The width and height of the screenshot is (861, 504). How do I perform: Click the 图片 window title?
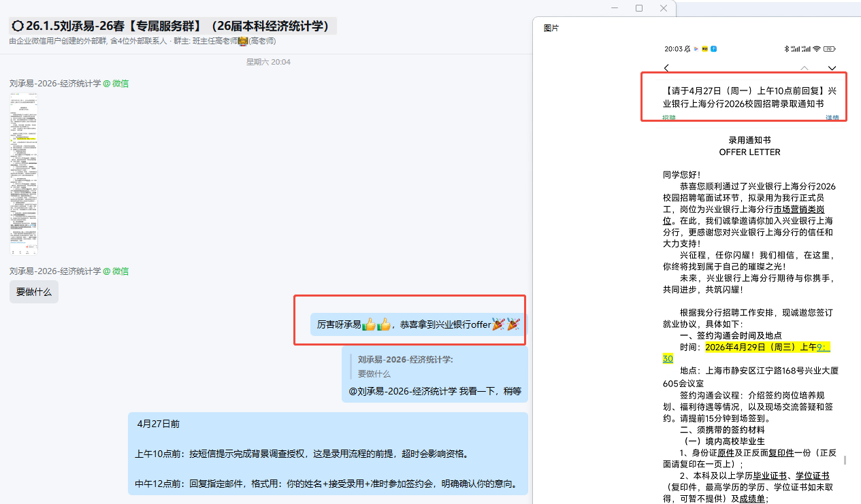pyautogui.click(x=551, y=28)
